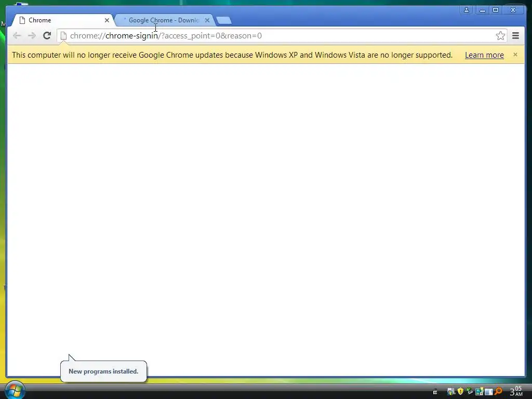Switch to Google Chrome - Download tab

pos(164,20)
